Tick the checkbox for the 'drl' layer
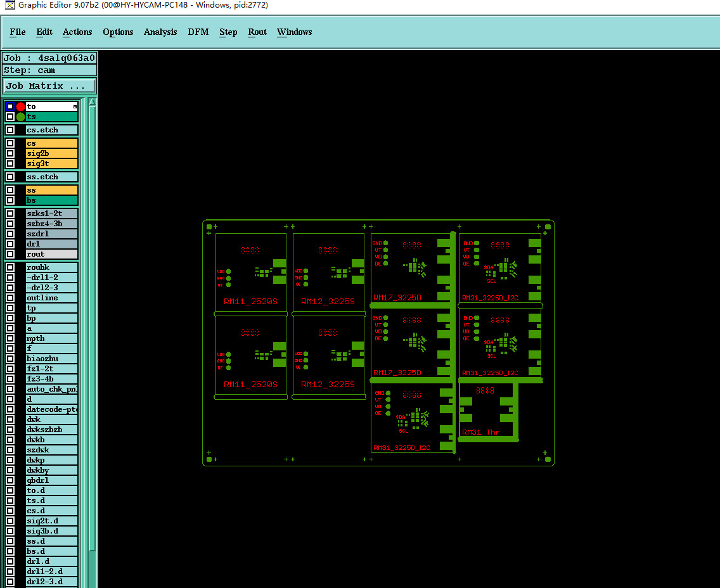 [x=10, y=244]
